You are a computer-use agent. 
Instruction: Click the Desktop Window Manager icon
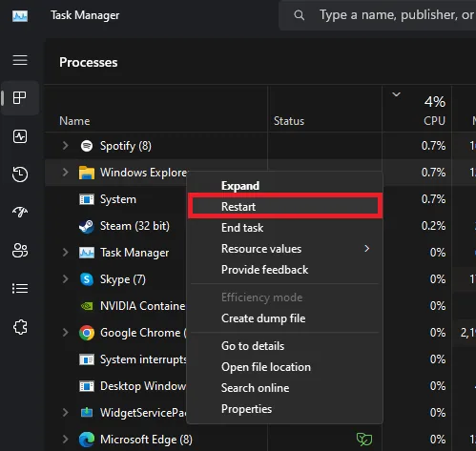[87, 386]
